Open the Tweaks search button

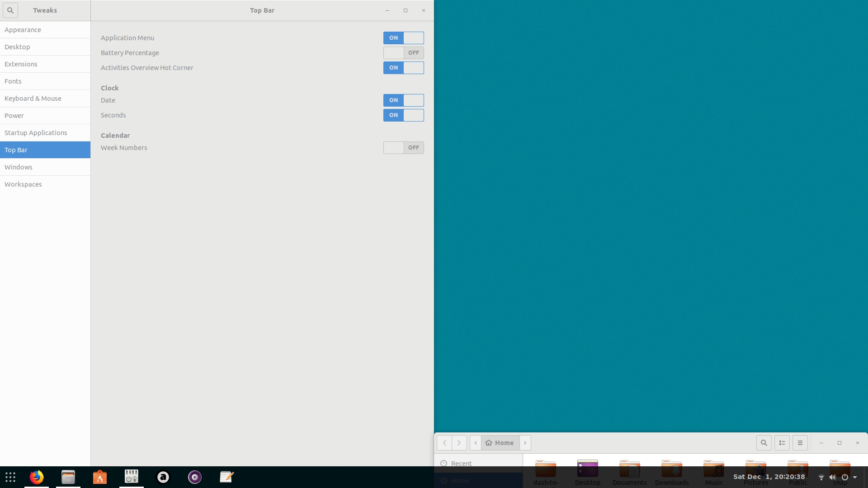click(10, 10)
